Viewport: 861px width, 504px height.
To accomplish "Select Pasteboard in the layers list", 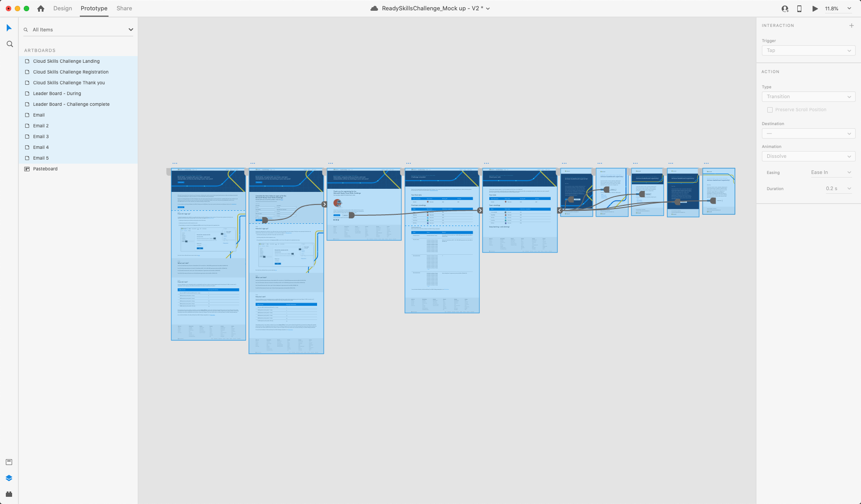I will [x=45, y=169].
